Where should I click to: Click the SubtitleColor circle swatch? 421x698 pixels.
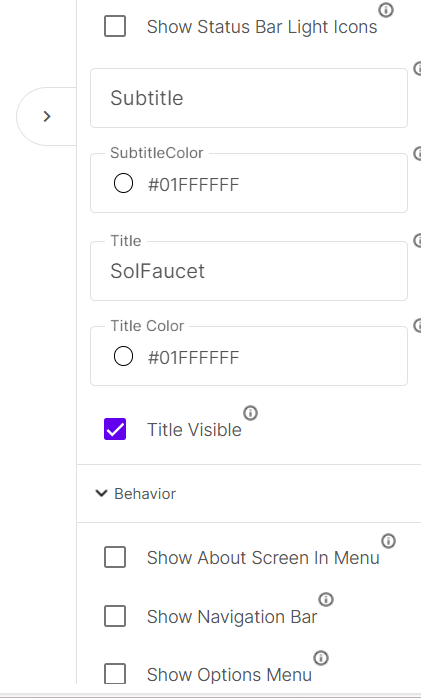123,183
